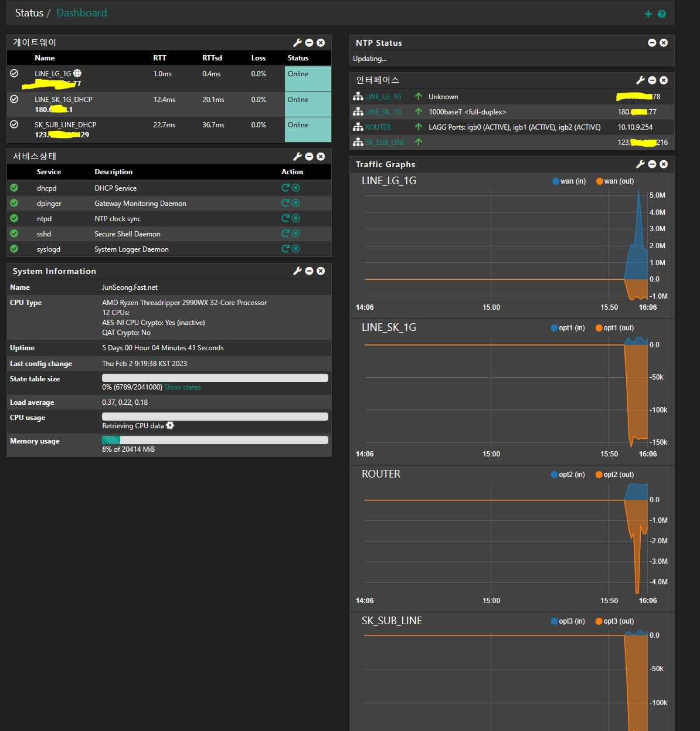This screenshot has width=700, height=731.
Task: Open the SK_SUB_LINE interface link
Action: 385,143
